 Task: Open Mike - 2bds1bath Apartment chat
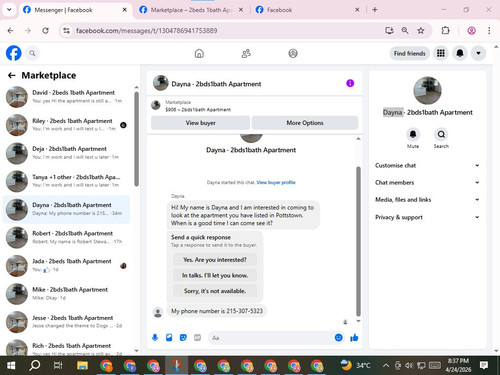(x=66, y=294)
